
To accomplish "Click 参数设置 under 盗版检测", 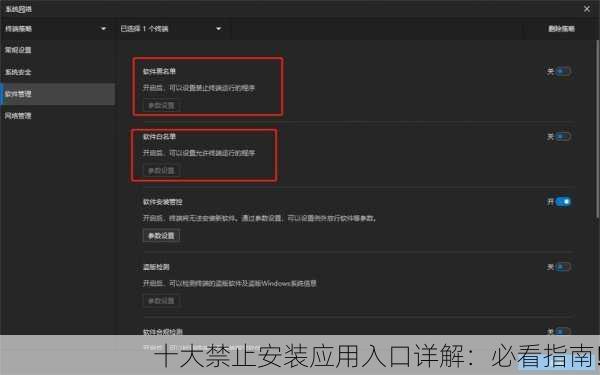I will (161, 301).
